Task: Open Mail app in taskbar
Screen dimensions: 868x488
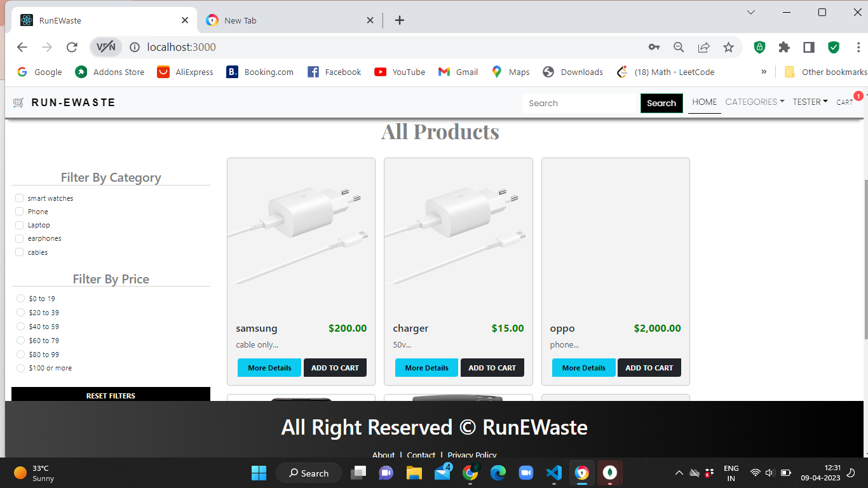Action: coord(443,473)
